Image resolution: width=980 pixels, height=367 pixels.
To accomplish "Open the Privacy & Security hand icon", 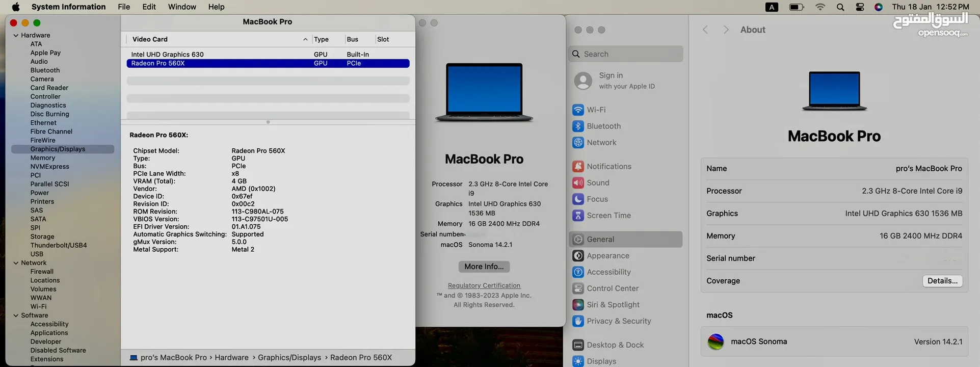I will tap(578, 321).
